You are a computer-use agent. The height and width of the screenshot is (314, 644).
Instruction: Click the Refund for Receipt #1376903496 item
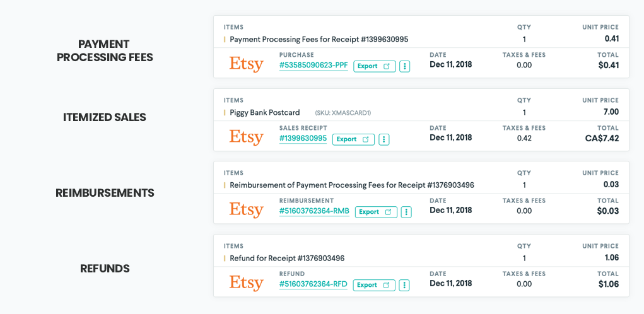[x=287, y=258]
